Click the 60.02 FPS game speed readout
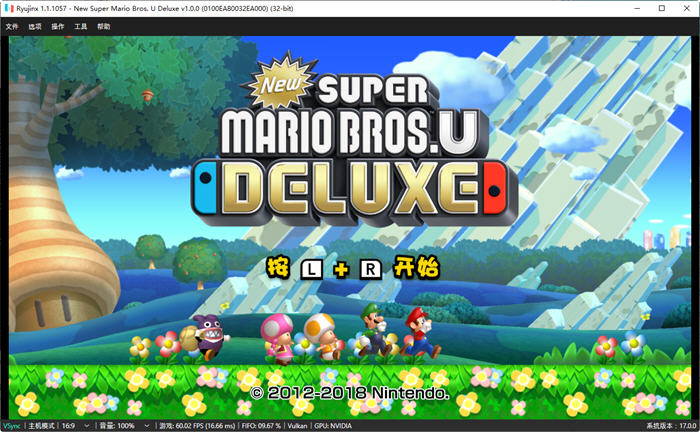This screenshot has width=700, height=432. pos(197,426)
